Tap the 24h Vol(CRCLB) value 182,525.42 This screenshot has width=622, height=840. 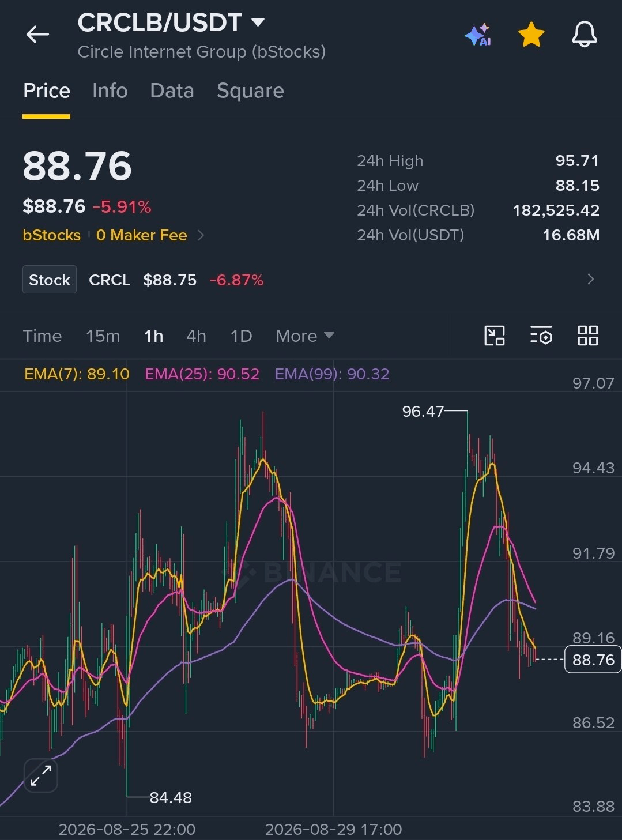click(x=556, y=210)
